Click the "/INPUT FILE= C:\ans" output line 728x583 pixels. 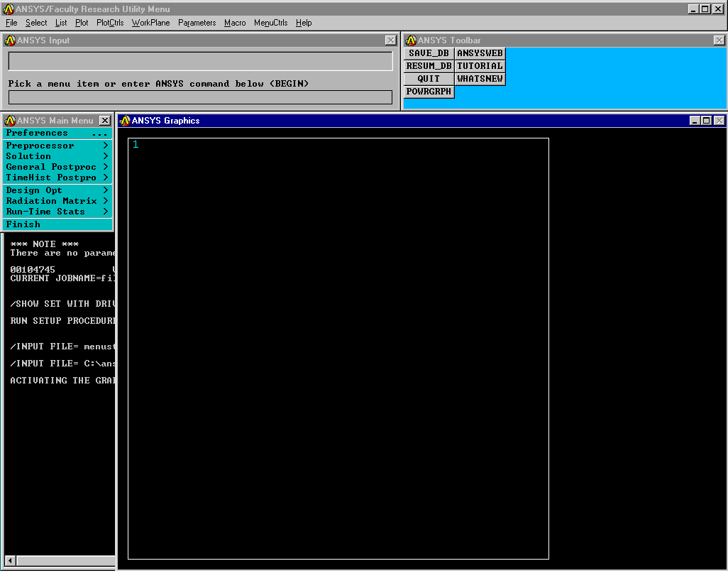click(62, 364)
